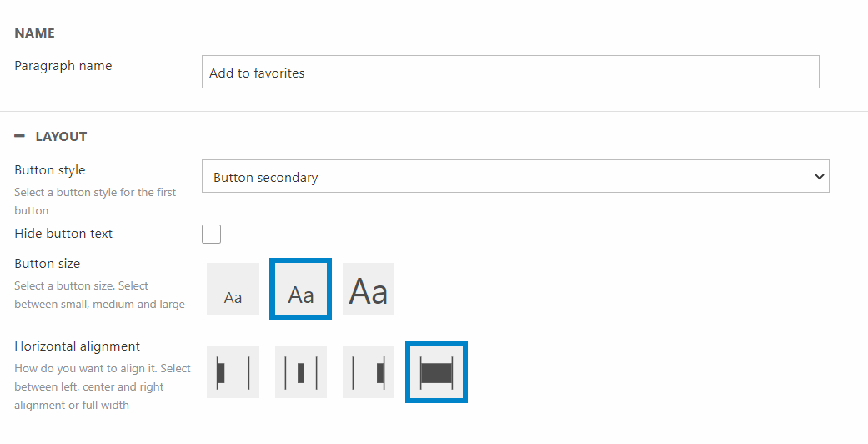
Task: Click the 'Hide button text' label
Action: click(x=63, y=234)
